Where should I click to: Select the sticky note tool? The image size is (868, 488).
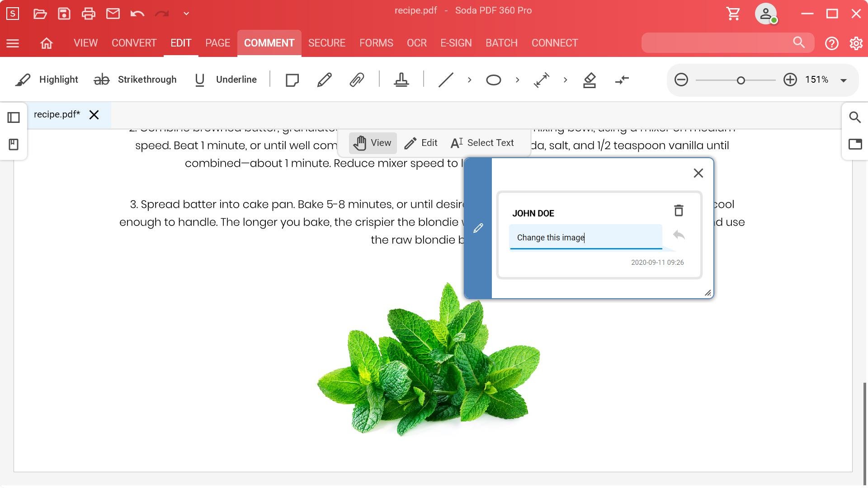pyautogui.click(x=292, y=80)
